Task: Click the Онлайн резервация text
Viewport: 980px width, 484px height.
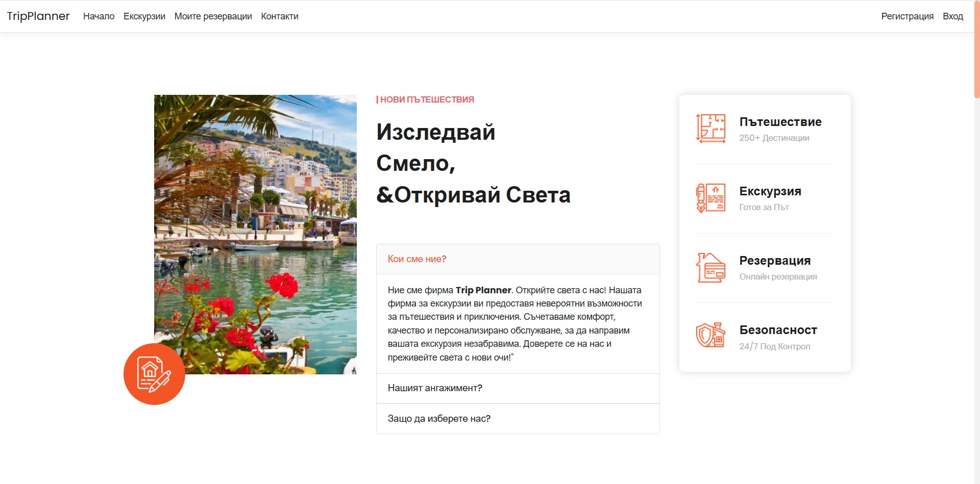Action: pos(778,276)
